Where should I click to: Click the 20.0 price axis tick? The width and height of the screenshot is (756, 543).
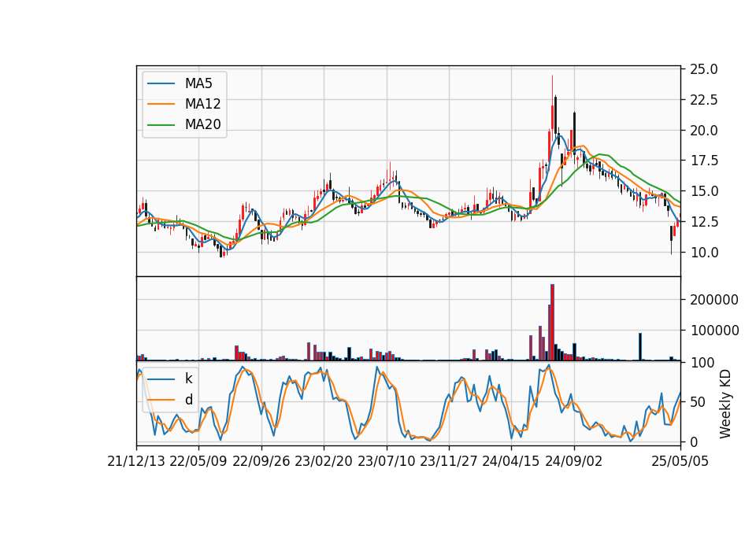pos(704,131)
